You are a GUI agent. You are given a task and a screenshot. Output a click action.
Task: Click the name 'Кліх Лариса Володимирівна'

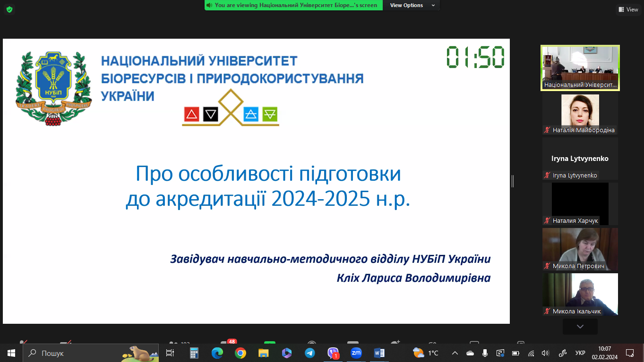coord(413,278)
